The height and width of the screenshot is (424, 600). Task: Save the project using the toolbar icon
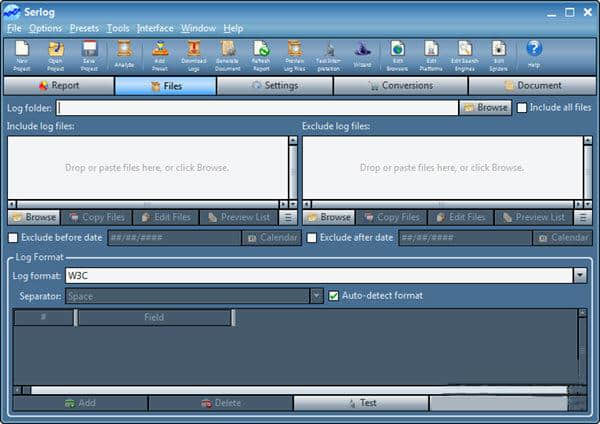[89, 54]
